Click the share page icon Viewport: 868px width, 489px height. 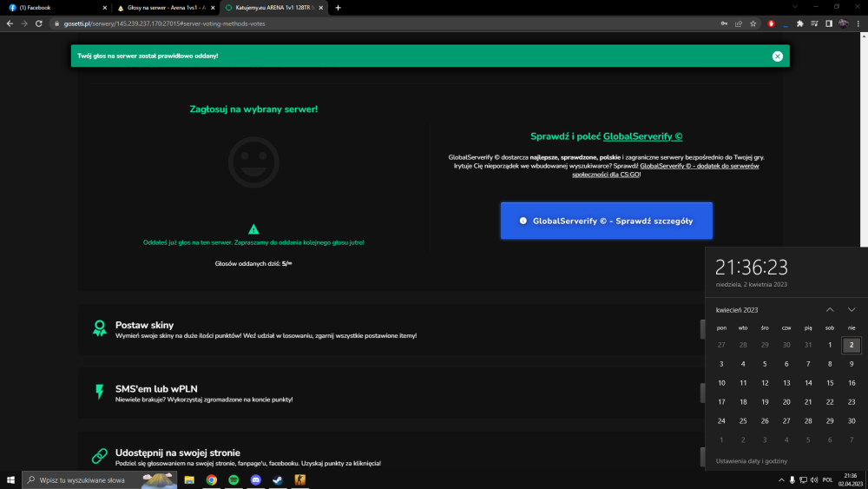[739, 23]
